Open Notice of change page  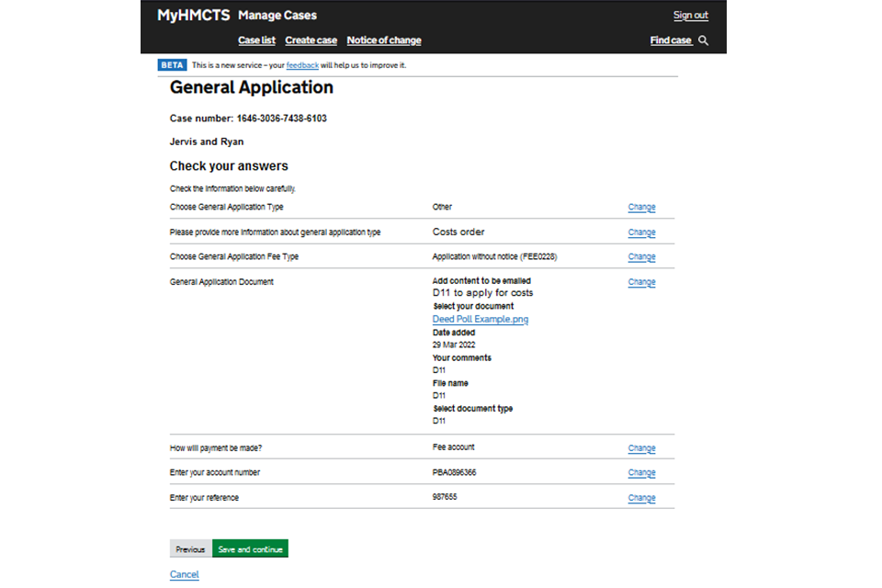coord(384,40)
